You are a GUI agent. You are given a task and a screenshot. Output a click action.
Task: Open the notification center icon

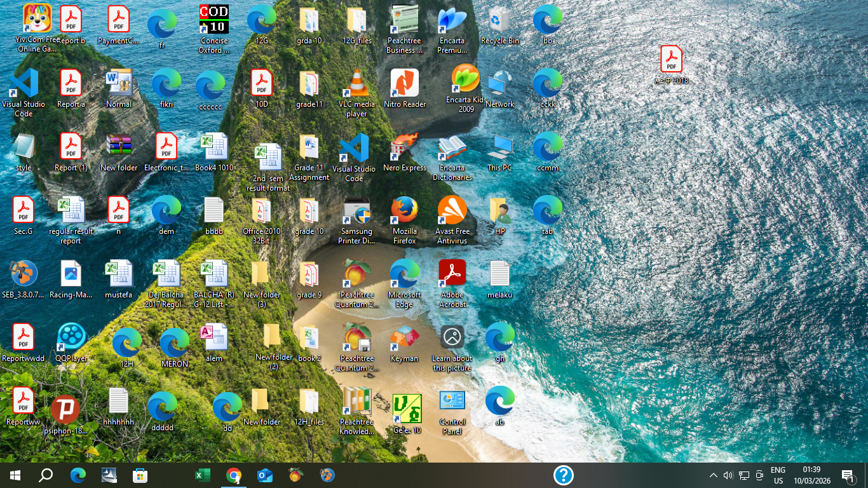[x=848, y=475]
